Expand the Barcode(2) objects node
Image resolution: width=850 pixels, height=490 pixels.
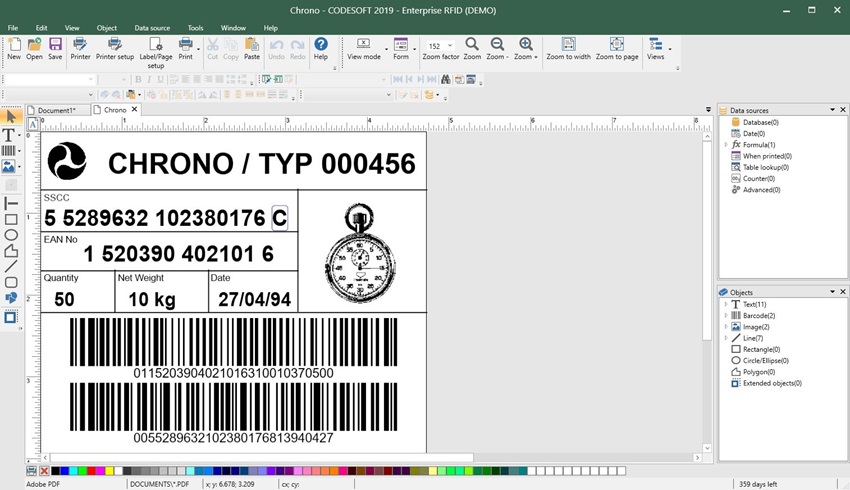coord(726,315)
